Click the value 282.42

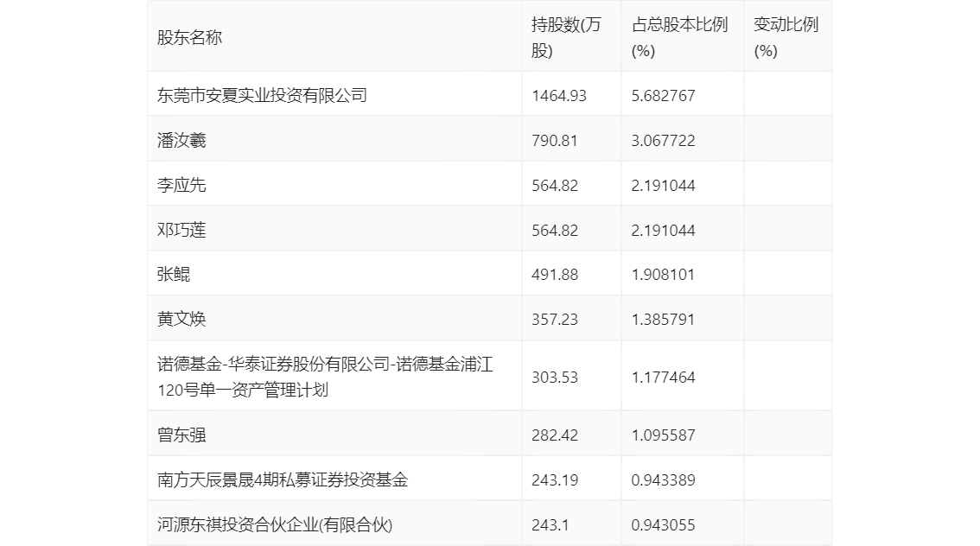(555, 435)
